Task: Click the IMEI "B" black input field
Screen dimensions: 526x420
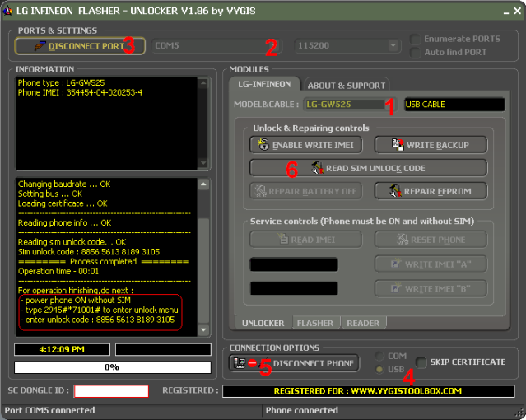Action: click(294, 288)
